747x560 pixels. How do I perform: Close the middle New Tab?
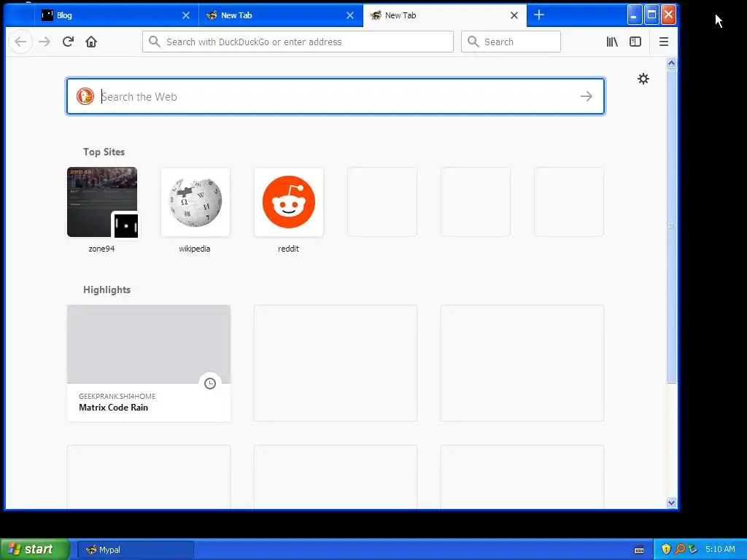(350, 15)
